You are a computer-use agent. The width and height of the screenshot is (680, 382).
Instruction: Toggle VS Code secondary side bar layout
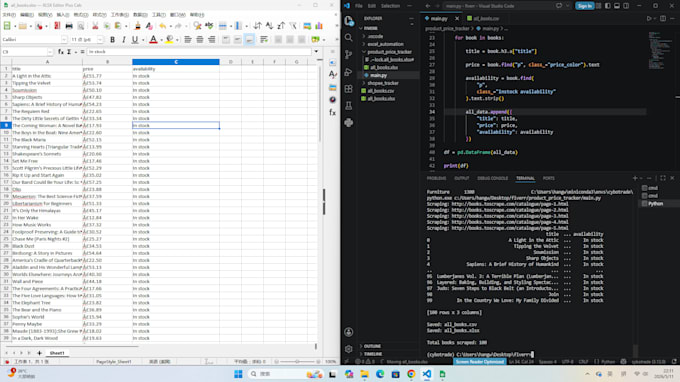click(x=626, y=6)
